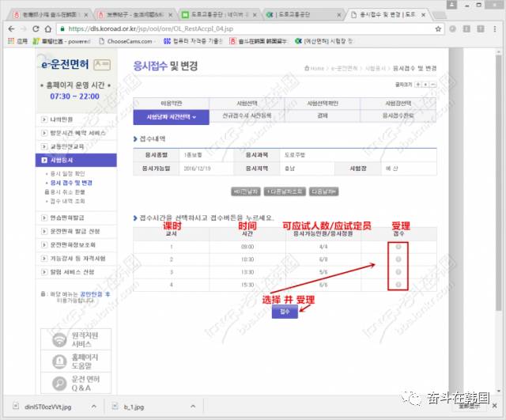Image resolution: width=506 pixels, height=420 pixels.
Task: Close the active 응시접수 및 변경 tab
Action: (x=424, y=15)
